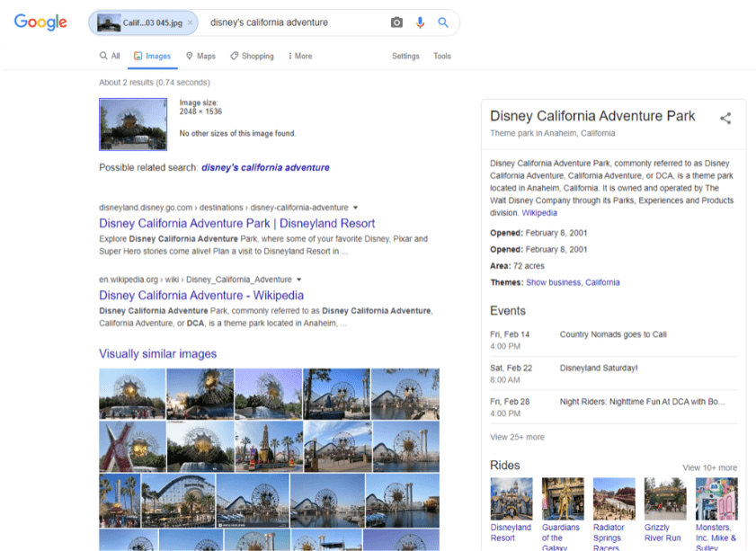Click the disney's california adventure related search link
The width and height of the screenshot is (756, 551).
tap(266, 167)
